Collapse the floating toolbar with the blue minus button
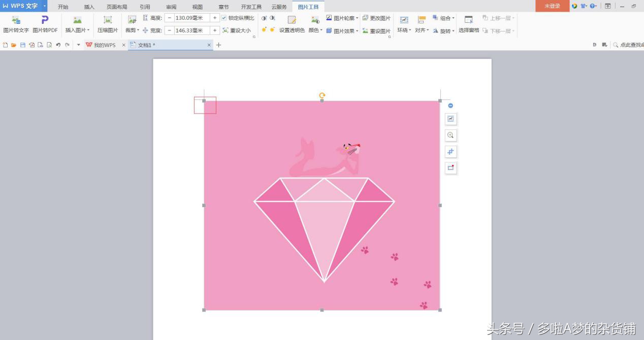Screen dimensions: 644x340 pyautogui.click(x=450, y=106)
